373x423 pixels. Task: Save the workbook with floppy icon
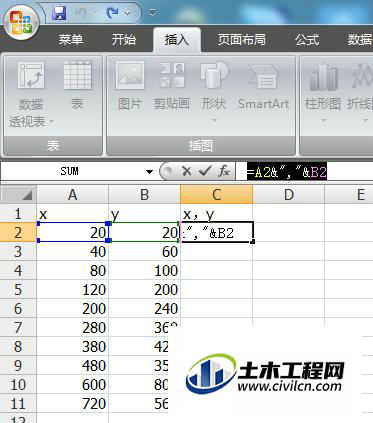[60, 13]
